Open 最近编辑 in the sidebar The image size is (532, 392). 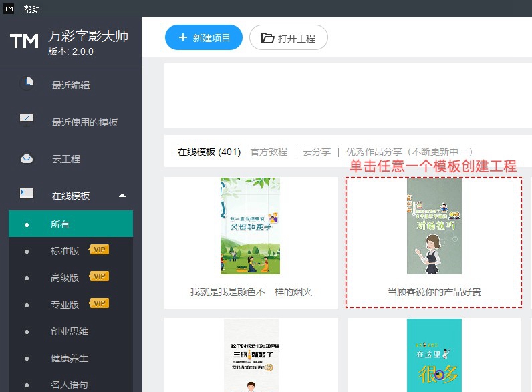(71, 85)
